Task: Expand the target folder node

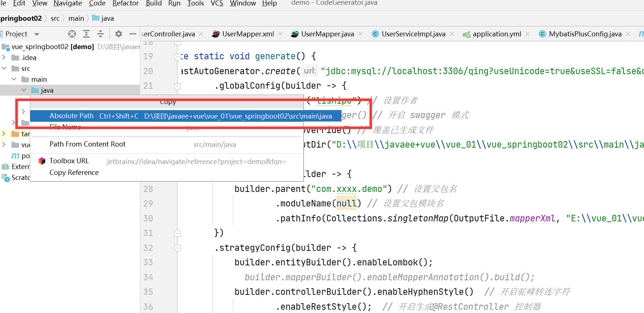Action: [x=4, y=133]
